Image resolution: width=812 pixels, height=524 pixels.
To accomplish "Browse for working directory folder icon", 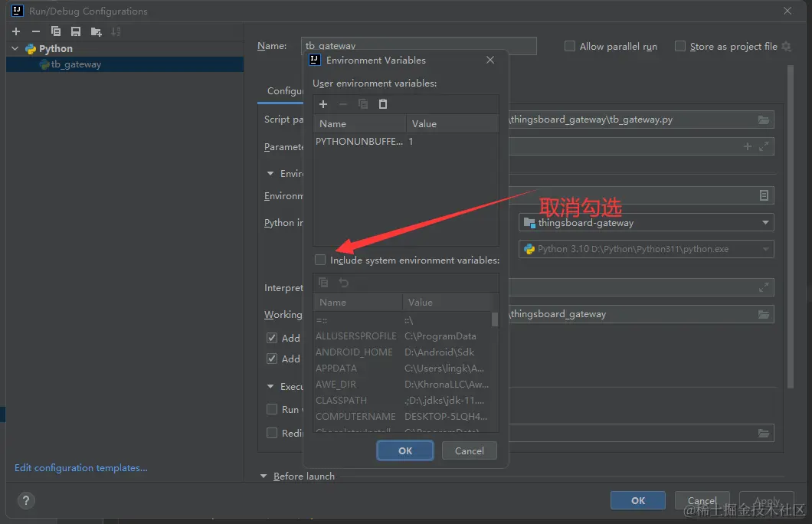I will coord(763,314).
